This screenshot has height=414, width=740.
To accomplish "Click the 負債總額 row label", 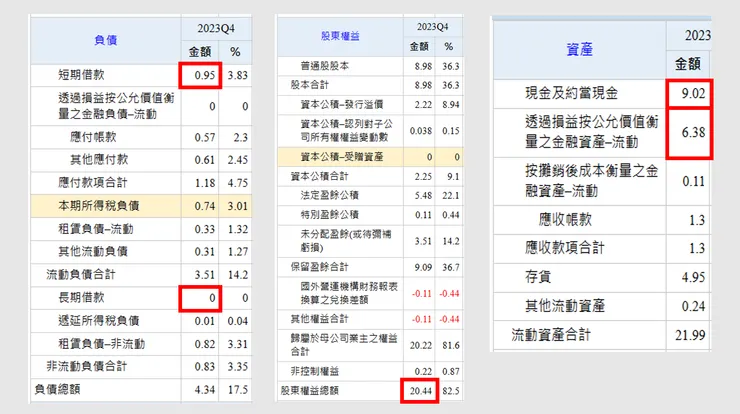I will [58, 389].
